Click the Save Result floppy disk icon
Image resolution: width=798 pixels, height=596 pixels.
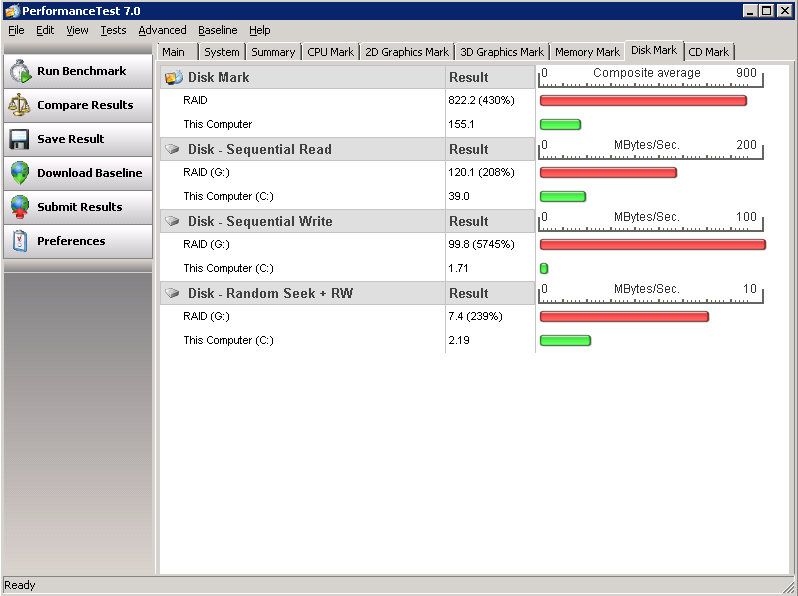tap(19, 139)
